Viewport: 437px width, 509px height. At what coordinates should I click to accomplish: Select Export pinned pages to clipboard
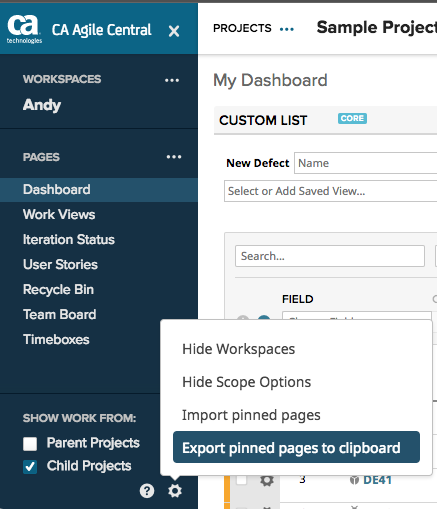click(x=296, y=447)
